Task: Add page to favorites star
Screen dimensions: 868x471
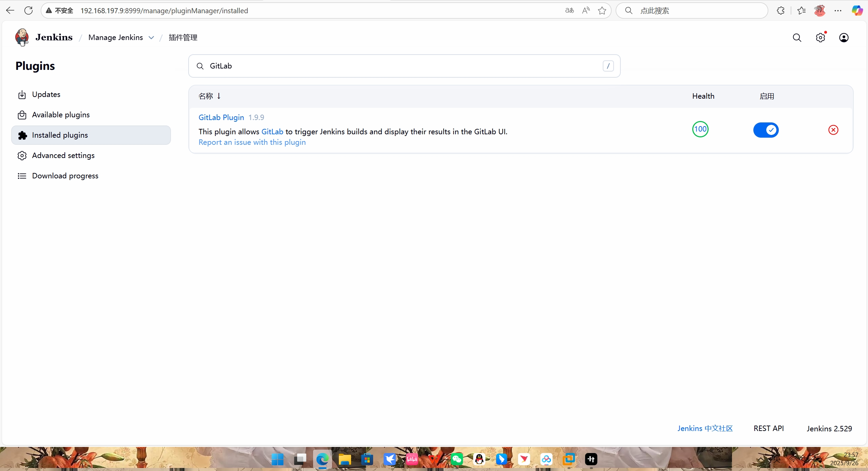Action: pos(602,11)
